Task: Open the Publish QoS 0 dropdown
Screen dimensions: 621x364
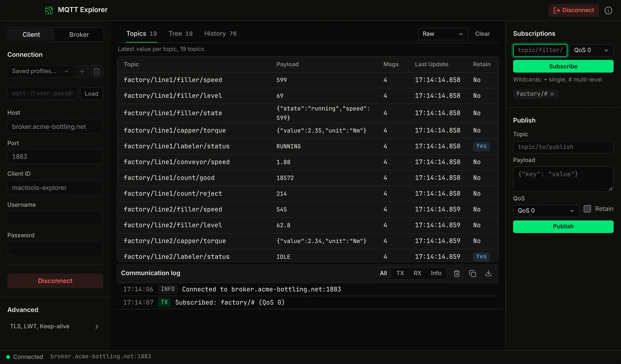Action: [546, 211]
